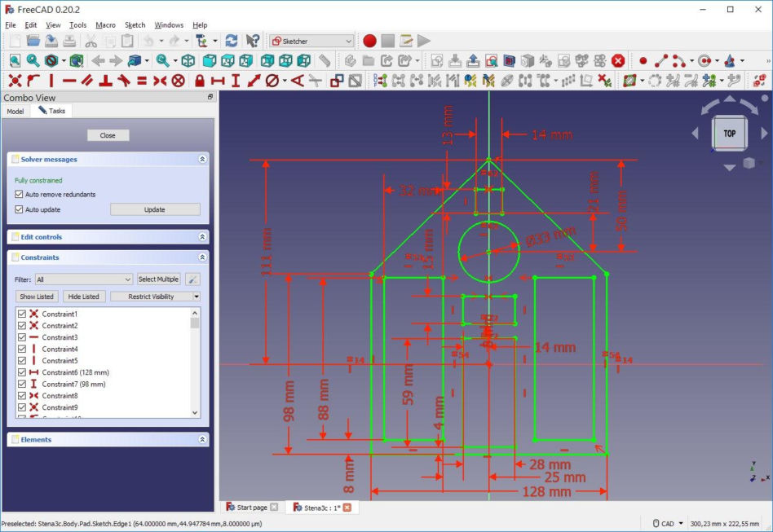
Task: Click the refresh recompute icon
Action: click(232, 41)
